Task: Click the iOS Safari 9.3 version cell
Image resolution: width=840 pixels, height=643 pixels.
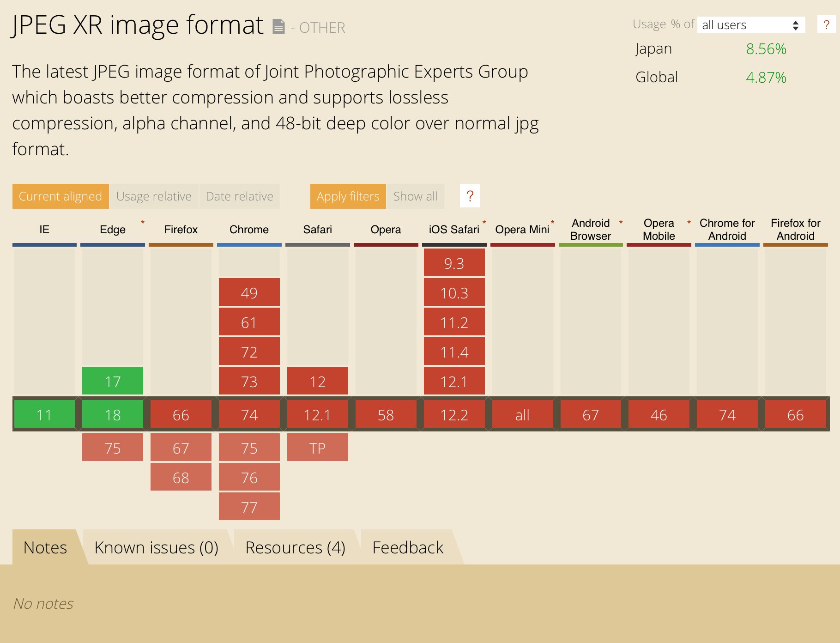Action: 454,263
